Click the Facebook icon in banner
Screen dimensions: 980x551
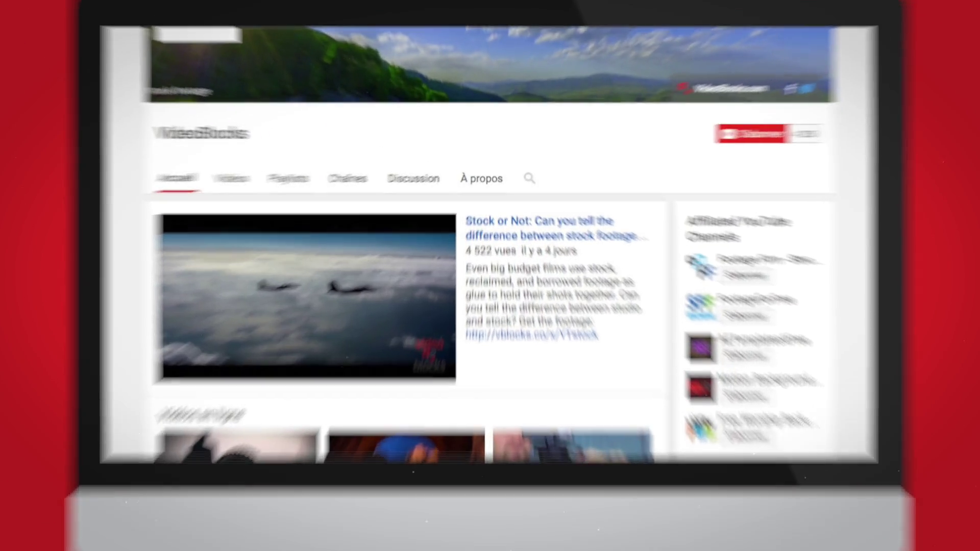790,89
